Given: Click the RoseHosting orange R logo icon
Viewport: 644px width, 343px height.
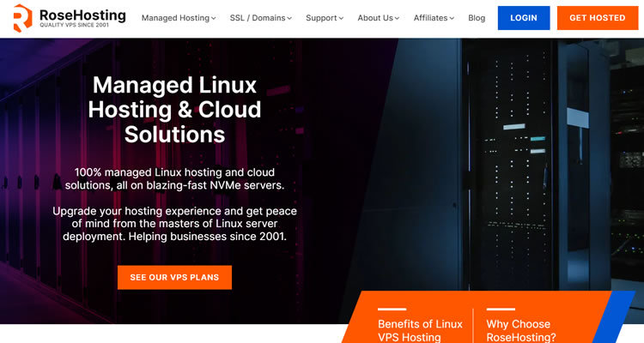Looking at the screenshot, I should pos(22,18).
